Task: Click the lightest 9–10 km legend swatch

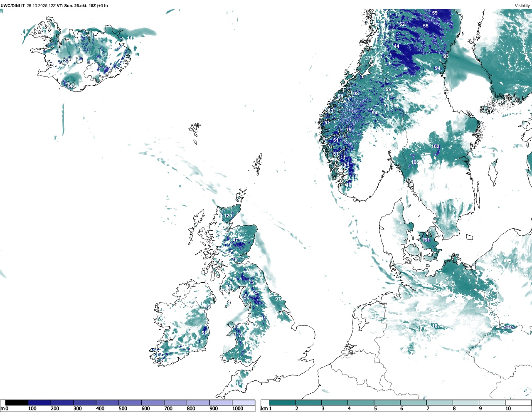Action: 492,402
